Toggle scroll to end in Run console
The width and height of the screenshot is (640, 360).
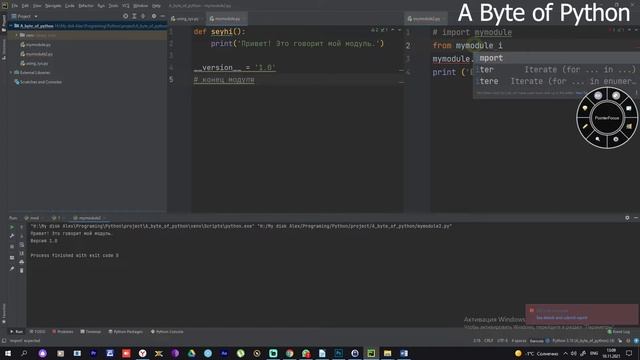pos(22,253)
